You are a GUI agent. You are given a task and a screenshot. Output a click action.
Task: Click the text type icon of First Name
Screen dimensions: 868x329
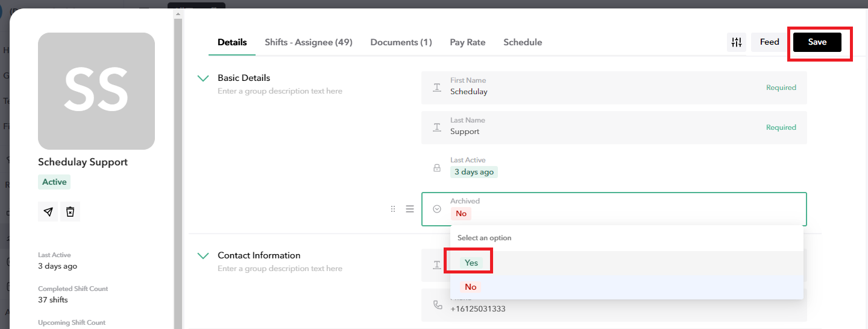coord(437,88)
